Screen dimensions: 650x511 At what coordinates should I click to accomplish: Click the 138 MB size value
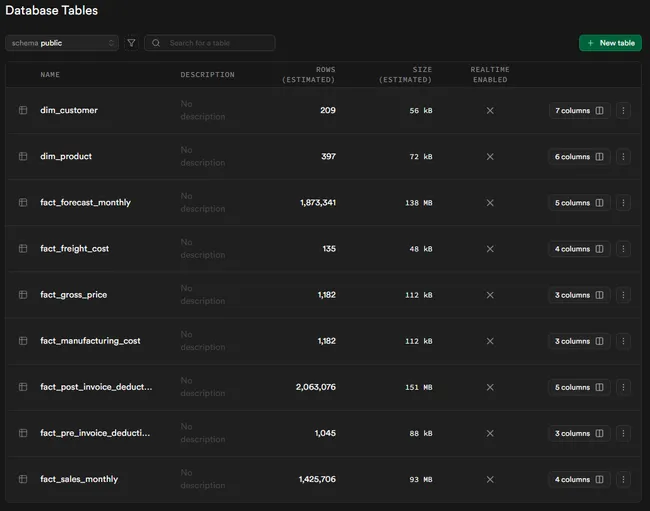419,203
